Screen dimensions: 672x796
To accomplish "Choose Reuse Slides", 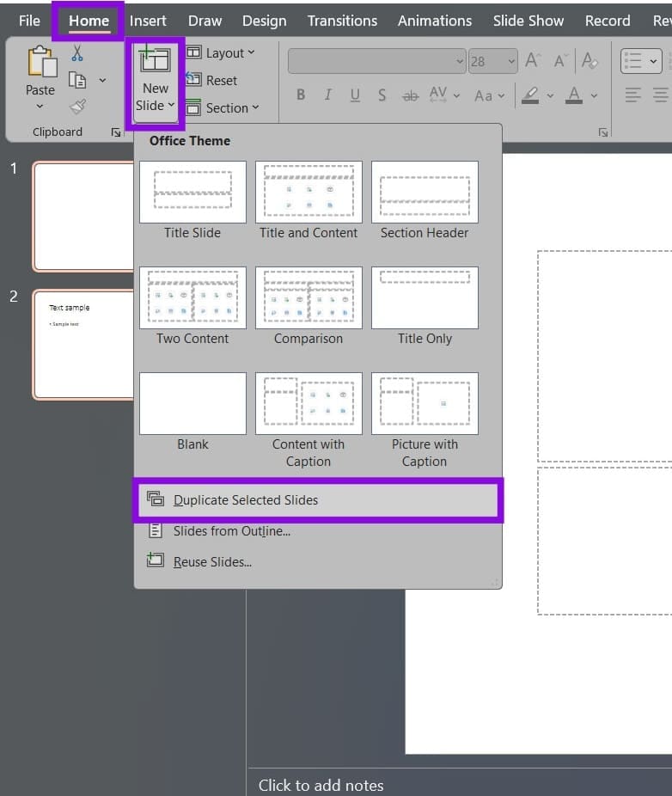I will (x=318, y=562).
